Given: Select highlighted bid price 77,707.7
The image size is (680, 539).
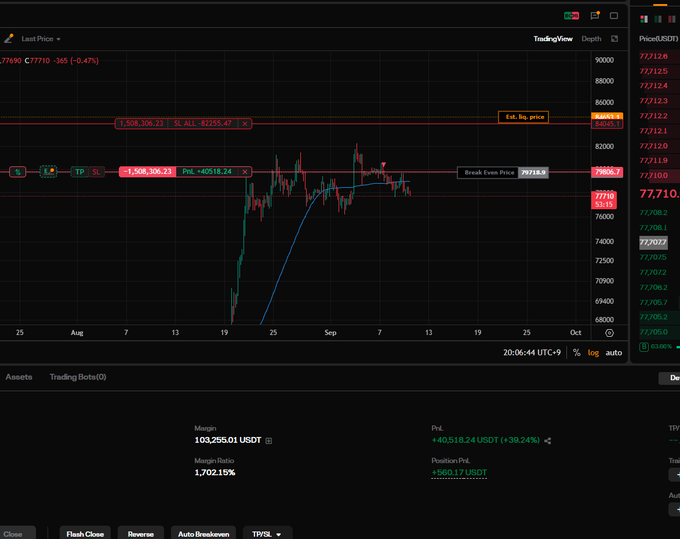Looking at the screenshot, I should [x=653, y=242].
